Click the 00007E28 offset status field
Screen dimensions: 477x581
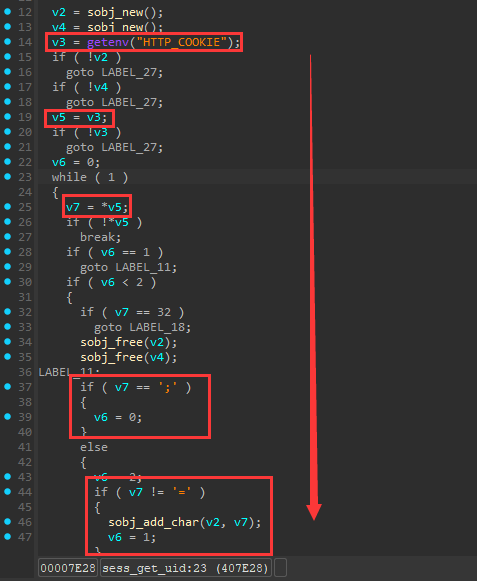click(x=68, y=568)
